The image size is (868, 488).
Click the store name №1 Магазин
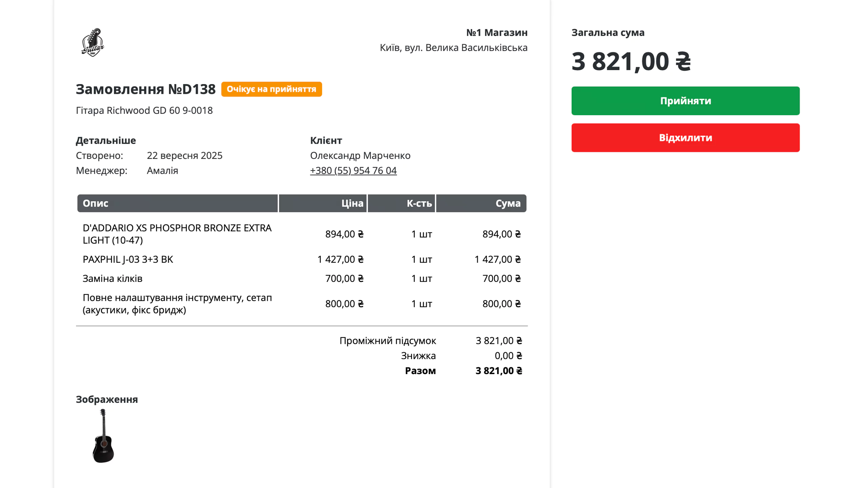pos(497,33)
